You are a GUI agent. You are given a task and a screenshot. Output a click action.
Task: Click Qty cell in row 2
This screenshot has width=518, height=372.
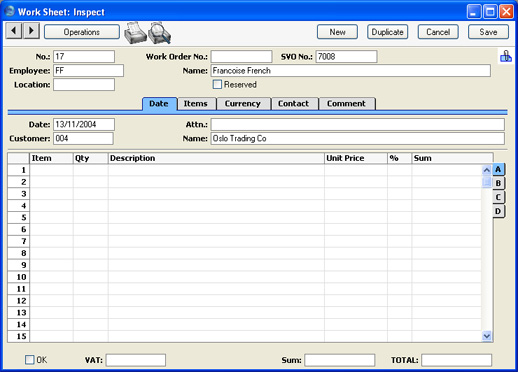tap(91, 182)
